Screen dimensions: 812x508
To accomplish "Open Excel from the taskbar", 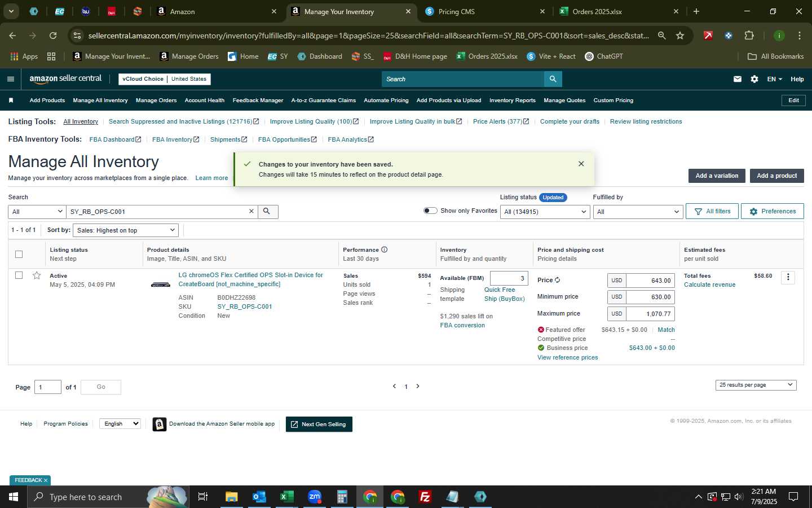I will 287,497.
